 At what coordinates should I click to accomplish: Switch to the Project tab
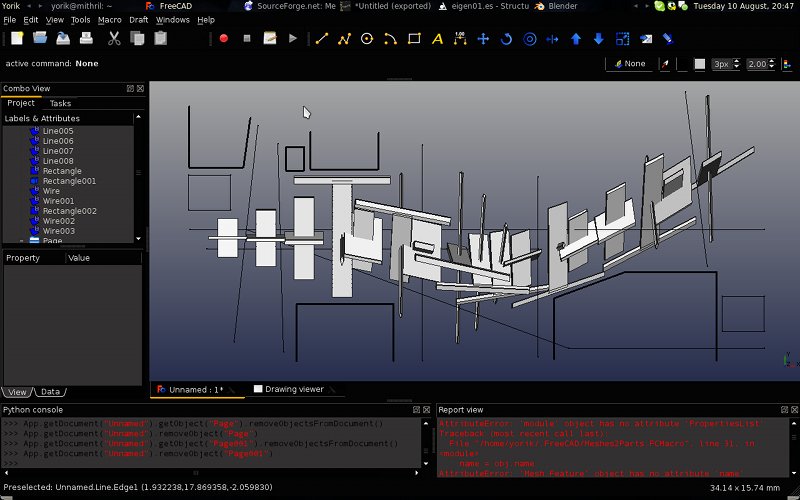pyautogui.click(x=21, y=103)
